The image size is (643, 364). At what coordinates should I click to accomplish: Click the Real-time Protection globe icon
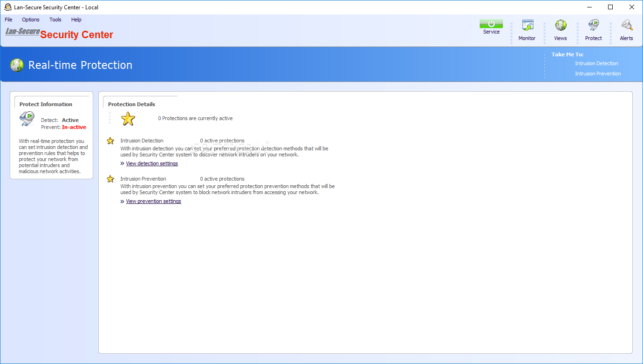17,65
